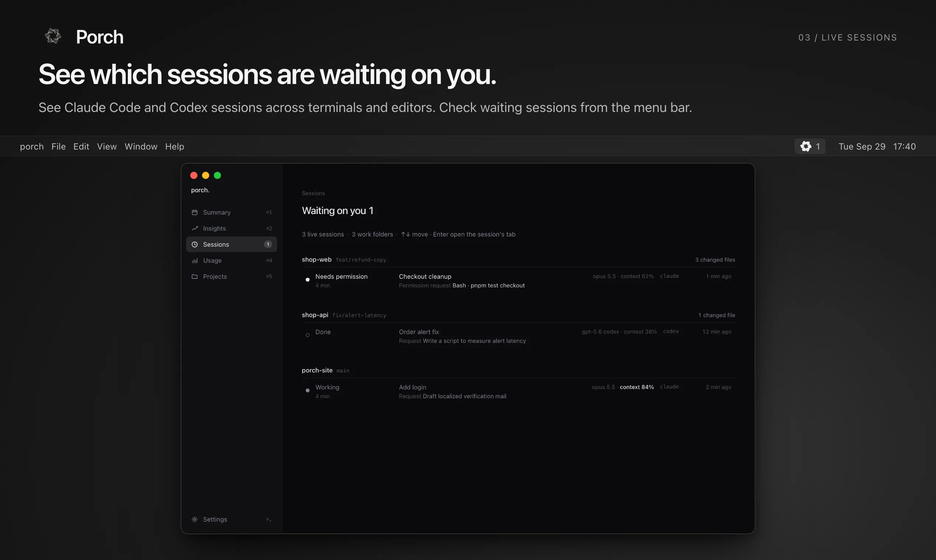Open the Edit menu
Viewport: 936px width, 560px height.
(81, 146)
